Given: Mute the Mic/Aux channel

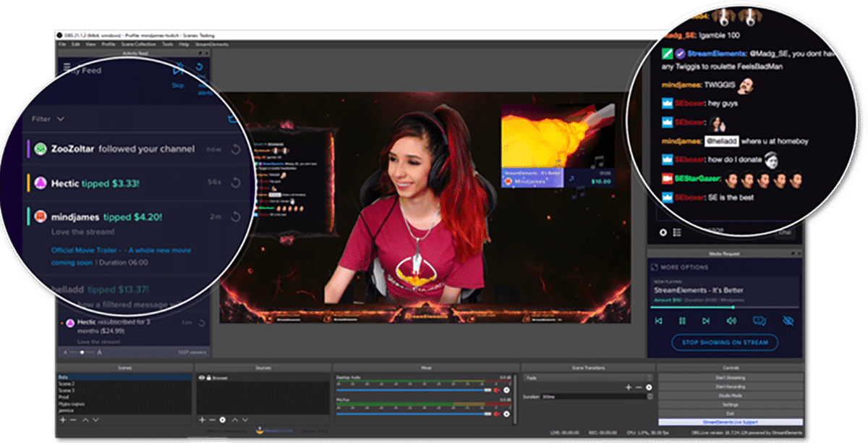Looking at the screenshot, I should (496, 413).
